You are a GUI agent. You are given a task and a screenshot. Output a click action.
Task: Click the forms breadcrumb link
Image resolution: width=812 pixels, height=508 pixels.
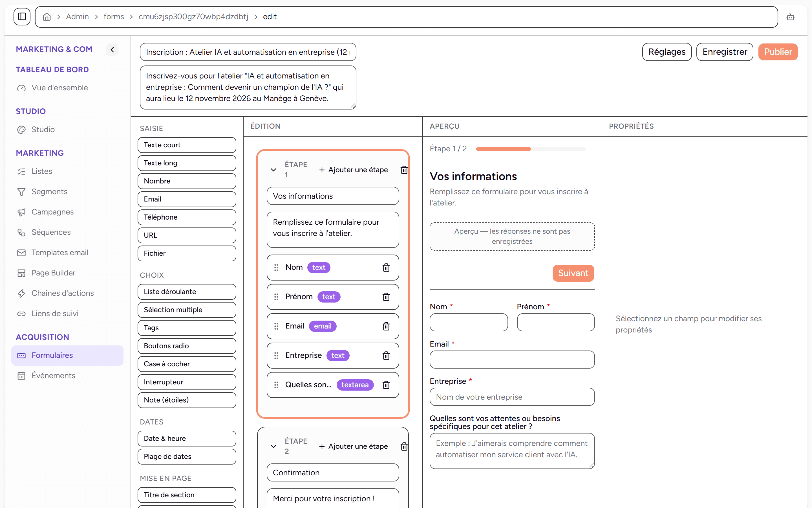[x=114, y=17]
